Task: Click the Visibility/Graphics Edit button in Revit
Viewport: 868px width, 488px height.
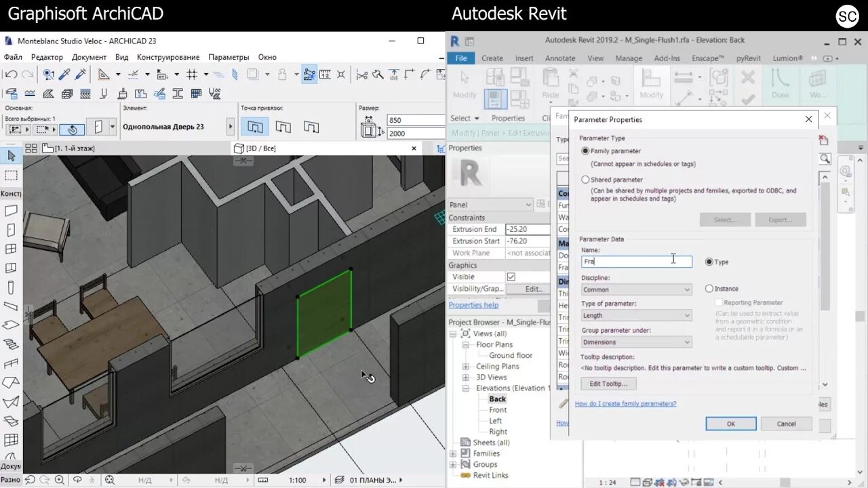Action: pos(534,289)
